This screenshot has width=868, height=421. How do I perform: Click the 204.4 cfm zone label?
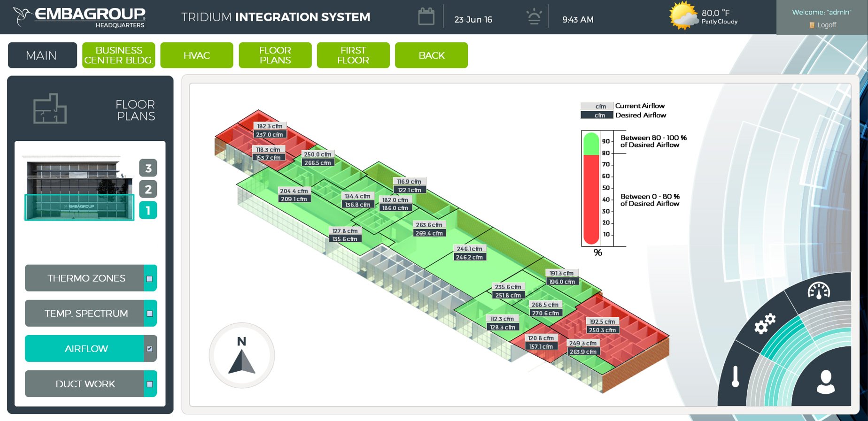pos(294,191)
